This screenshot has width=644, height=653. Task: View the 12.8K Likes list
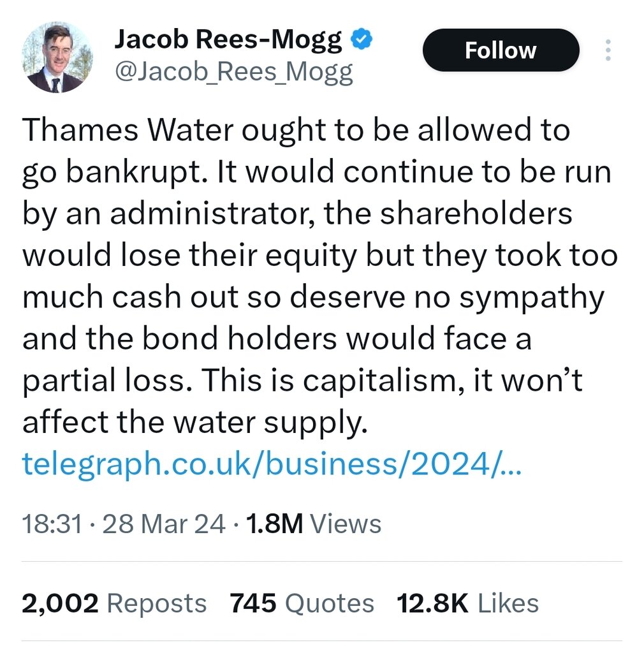[468, 603]
